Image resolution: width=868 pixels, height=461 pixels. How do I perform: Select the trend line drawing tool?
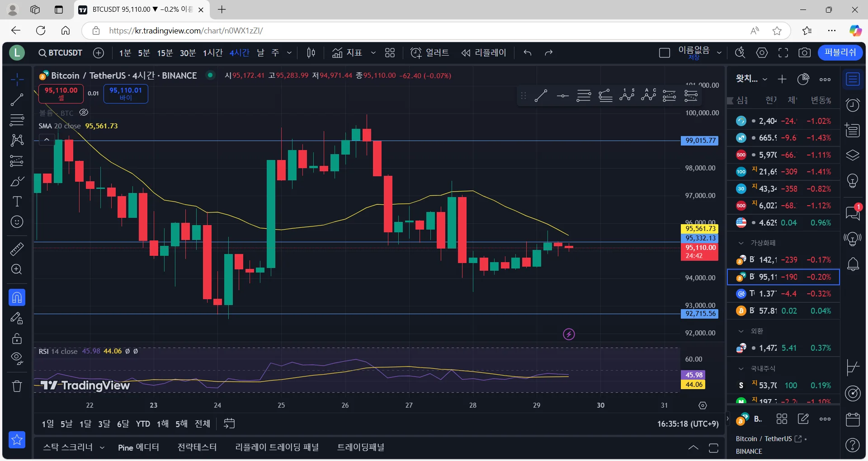tap(17, 100)
